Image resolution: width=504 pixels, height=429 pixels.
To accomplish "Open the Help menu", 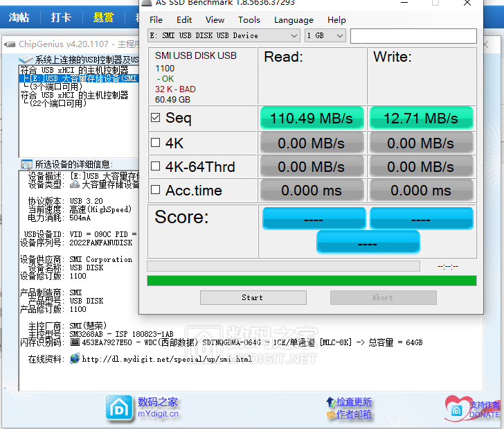I will tap(336, 20).
